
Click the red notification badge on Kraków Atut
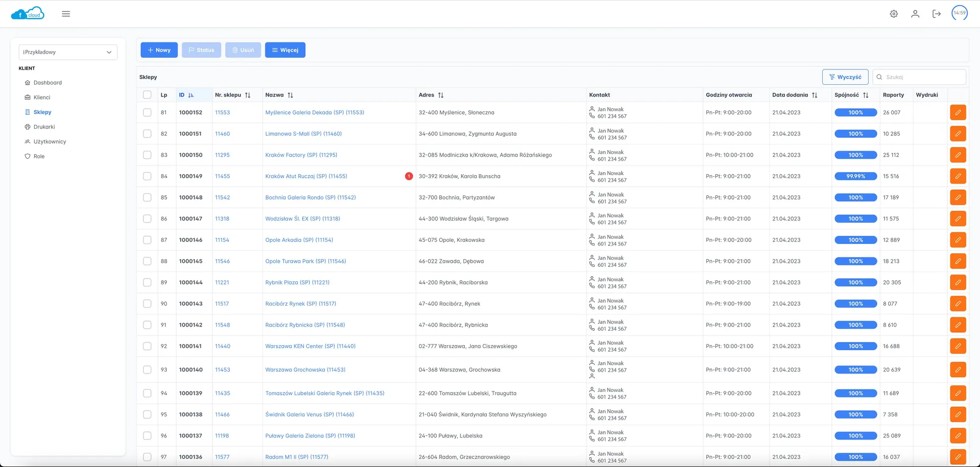click(409, 176)
